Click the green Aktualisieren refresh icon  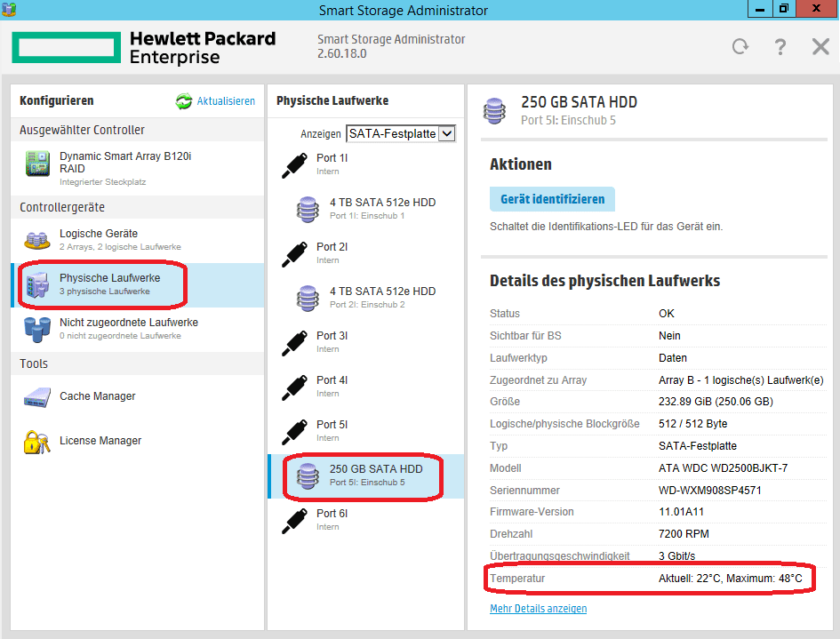coord(184,100)
